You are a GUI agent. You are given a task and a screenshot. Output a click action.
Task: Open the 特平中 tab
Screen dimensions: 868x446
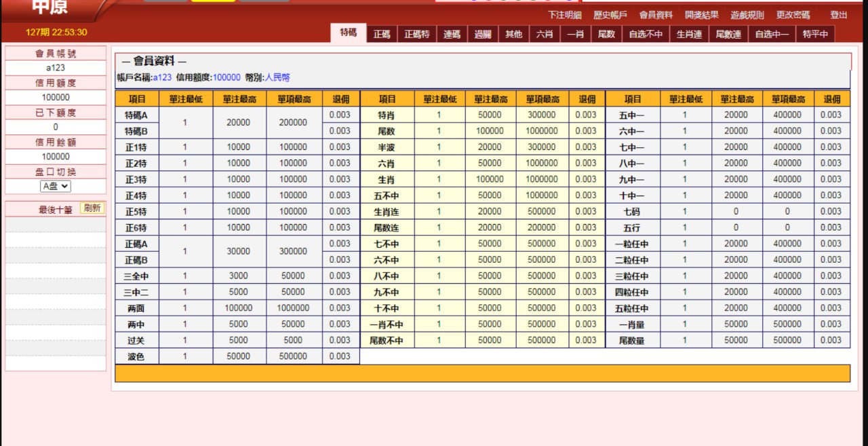815,34
